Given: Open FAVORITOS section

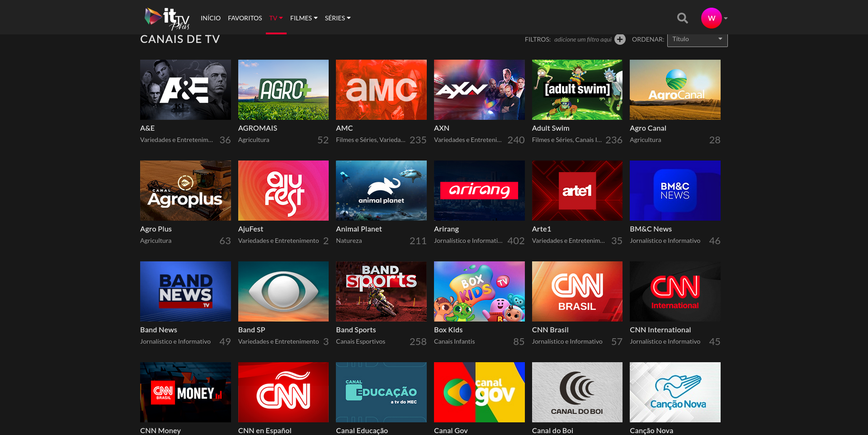Looking at the screenshot, I should 245,18.
